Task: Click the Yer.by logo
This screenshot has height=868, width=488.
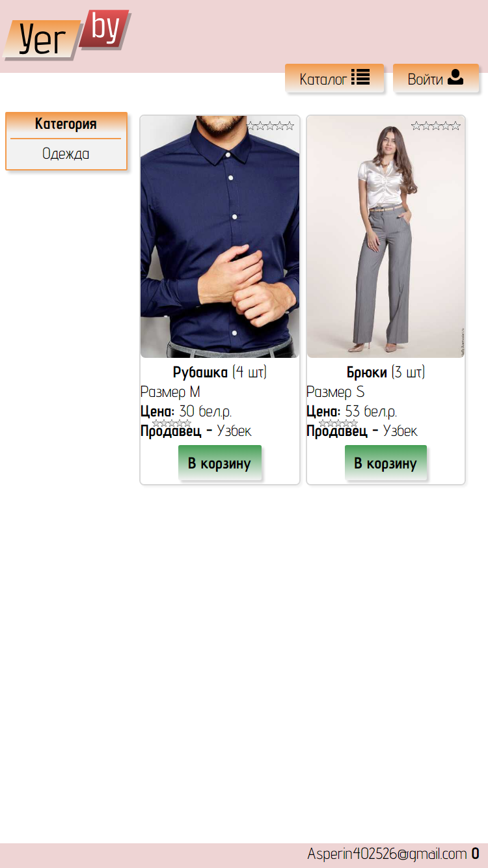Action: [67, 35]
